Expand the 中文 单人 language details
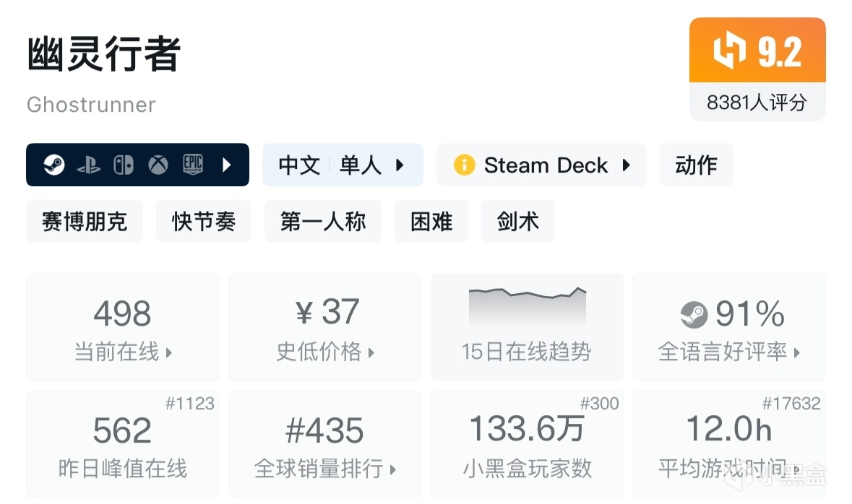Screen dimensions: 852x504 pos(342,165)
